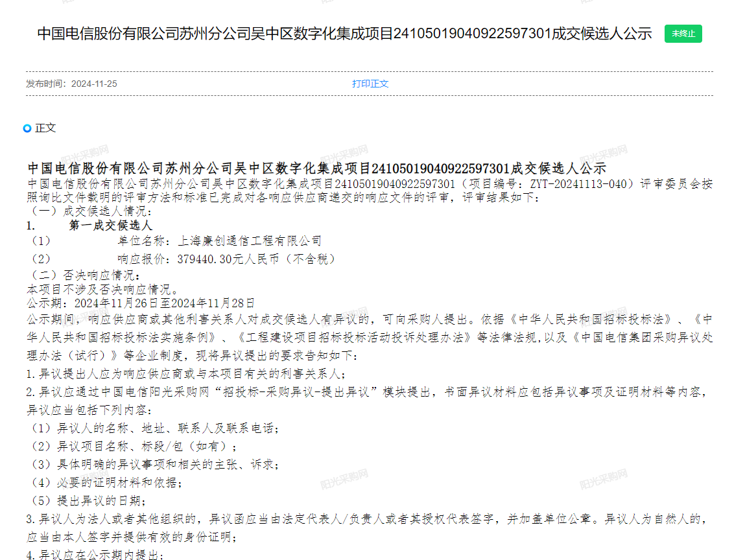Image resolution: width=745 pixels, height=560 pixels.
Task: Click item （4）必要的证明材料和依据
Action: [104, 482]
